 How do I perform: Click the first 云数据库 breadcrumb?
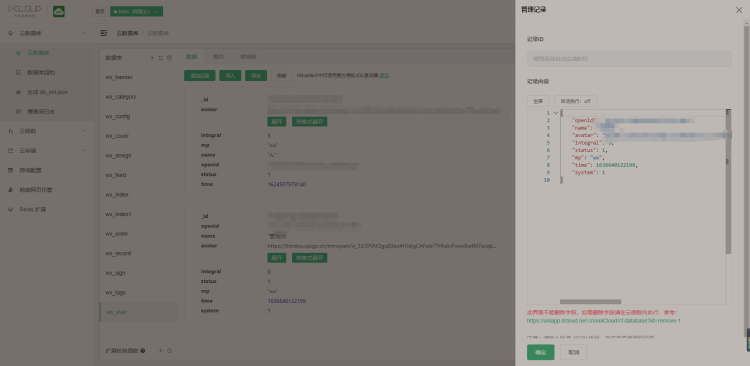(x=127, y=33)
